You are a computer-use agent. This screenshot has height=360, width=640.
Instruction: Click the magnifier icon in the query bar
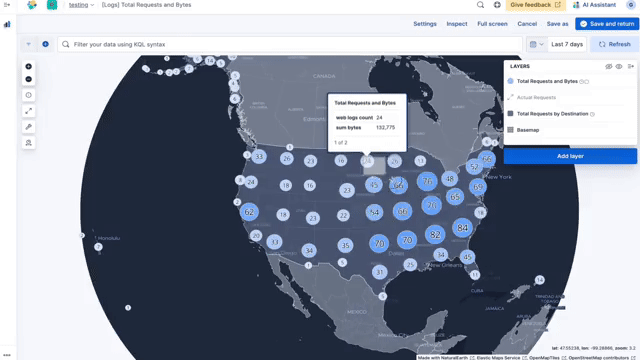(x=66, y=44)
